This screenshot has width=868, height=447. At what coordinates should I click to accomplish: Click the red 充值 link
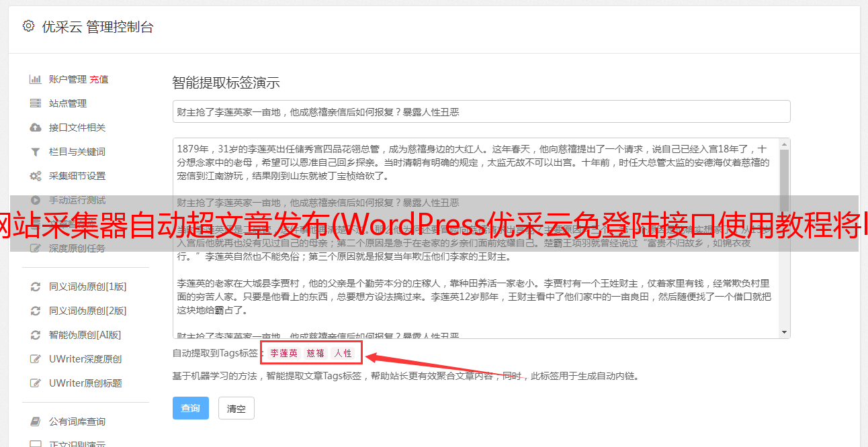99,79
